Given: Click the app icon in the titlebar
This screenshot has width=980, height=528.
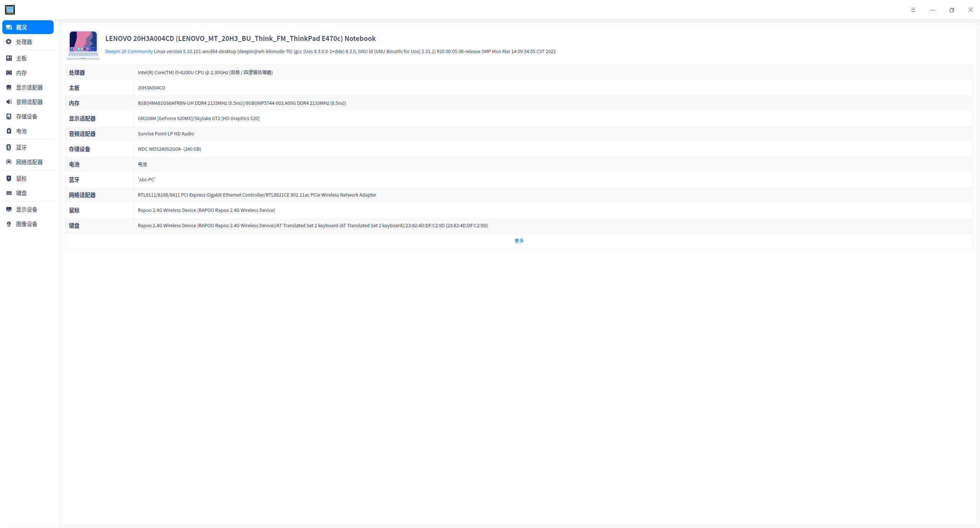Looking at the screenshot, I should pyautogui.click(x=10, y=10).
